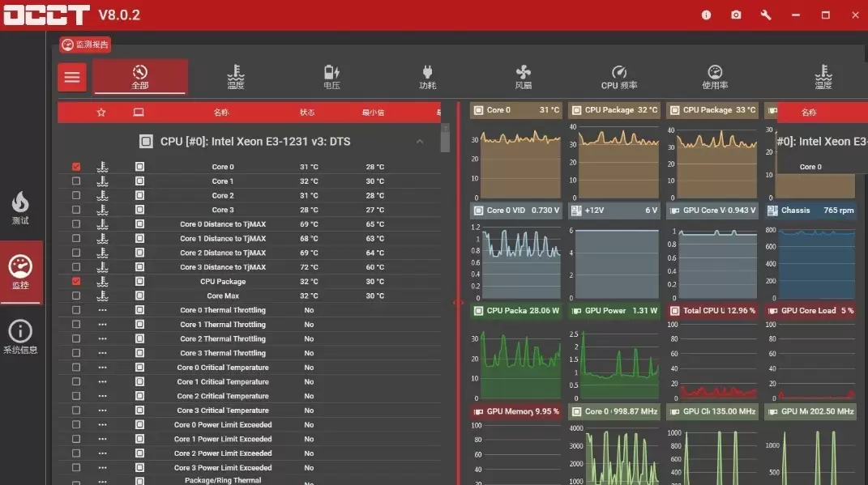Click the GPU Power graph header icon
The image size is (868, 485).
click(x=576, y=311)
